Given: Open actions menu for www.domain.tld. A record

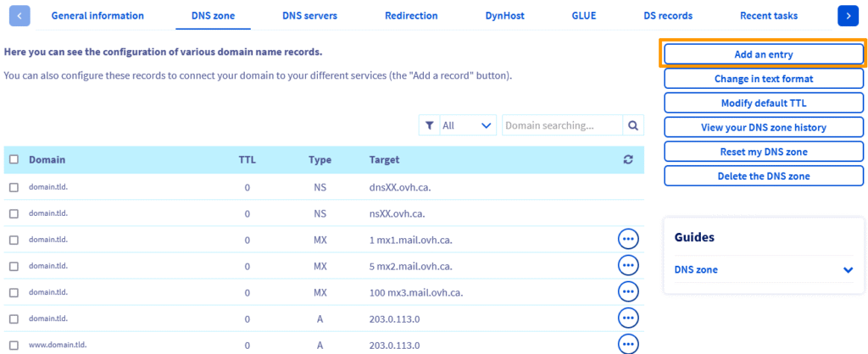Looking at the screenshot, I should 628,344.
